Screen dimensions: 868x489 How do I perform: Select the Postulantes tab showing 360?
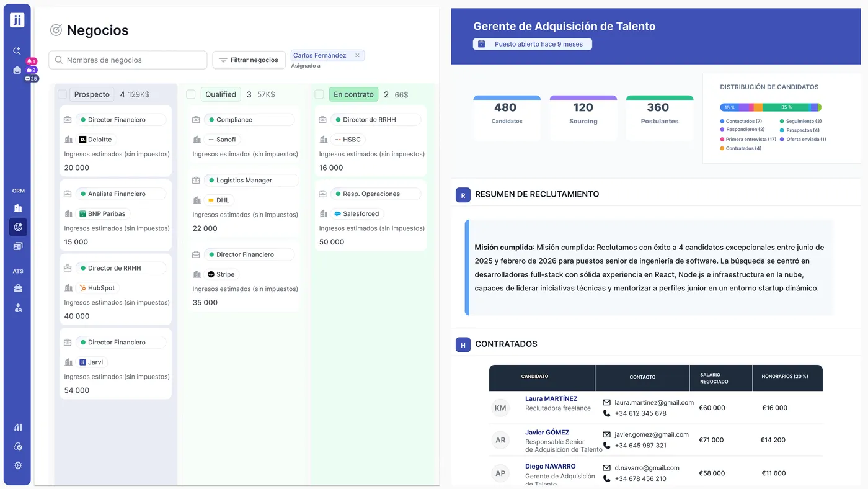coord(659,113)
